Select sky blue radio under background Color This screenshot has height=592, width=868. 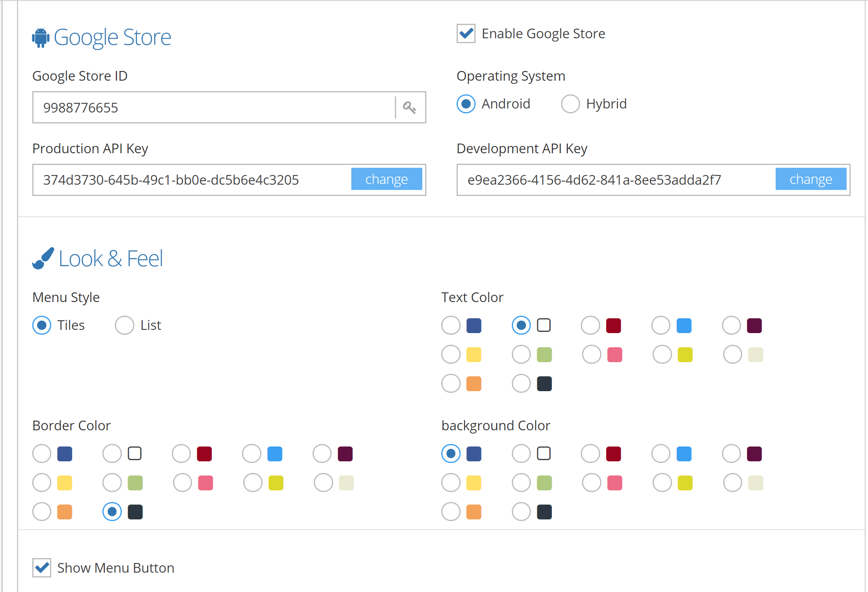(661, 454)
